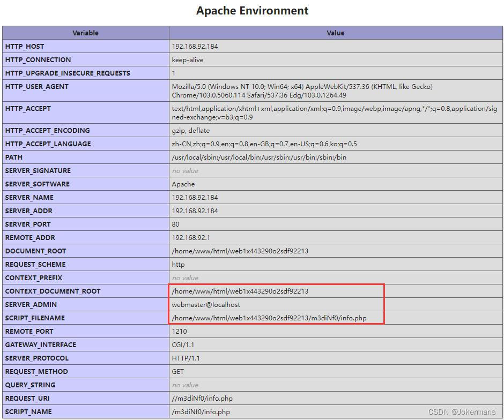Image resolution: width=504 pixels, height=420 pixels.
Task: Select the text/html accept header value
Action: pos(334,112)
